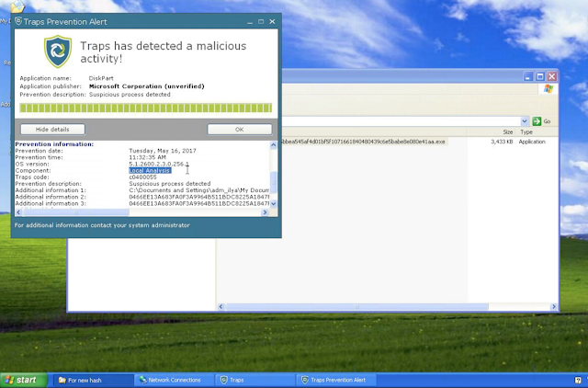Click shield icon on Traps Prevention Alert taskbar button

tap(305, 380)
